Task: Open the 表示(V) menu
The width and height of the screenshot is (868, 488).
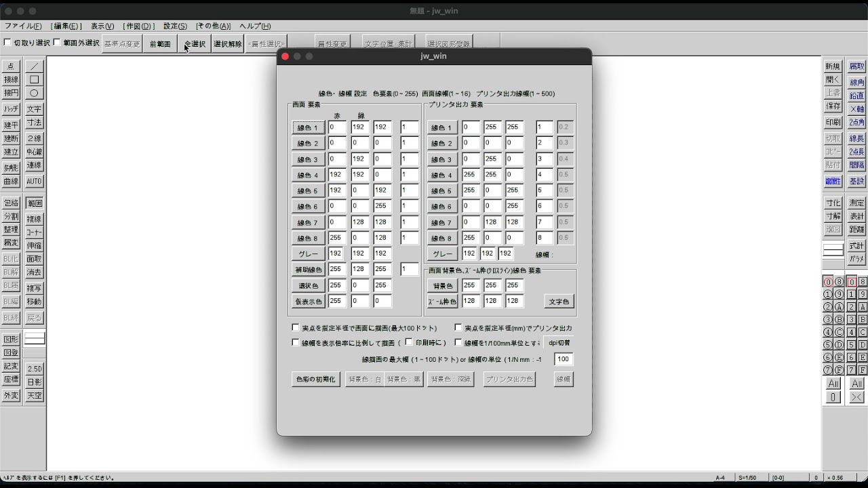Action: tap(102, 26)
